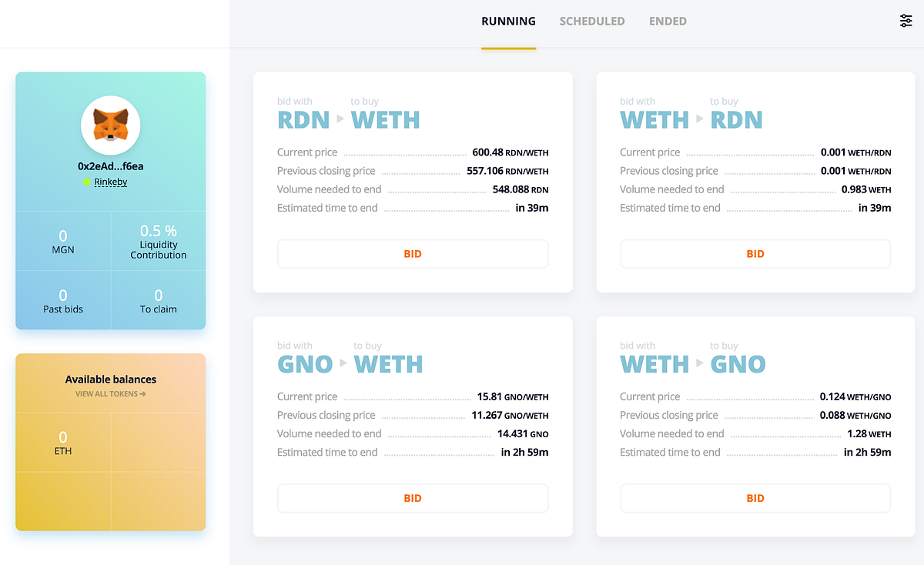
Task: Open the auction filters icon at top right
Action: point(906,20)
